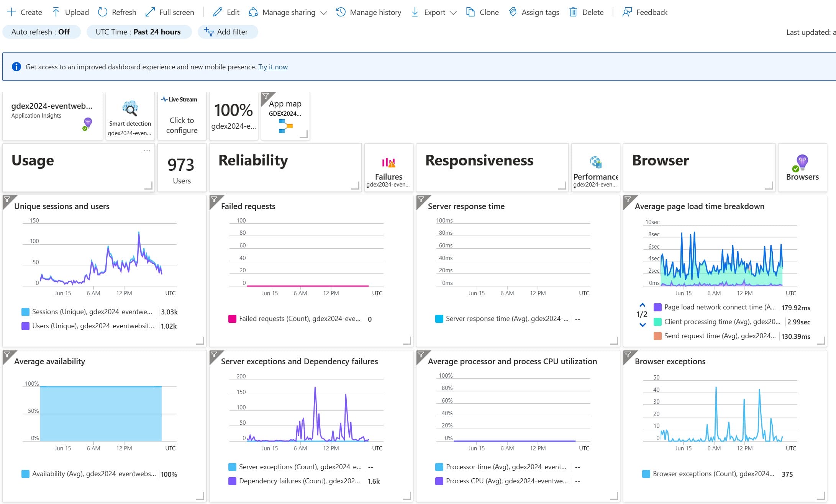Screen dimensions: 836x504
Task: Click the Client processing time legend swatch
Action: click(x=657, y=322)
